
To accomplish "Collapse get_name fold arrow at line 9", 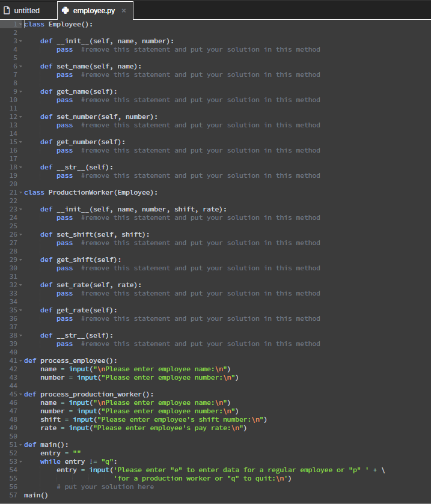I will (x=20, y=91).
